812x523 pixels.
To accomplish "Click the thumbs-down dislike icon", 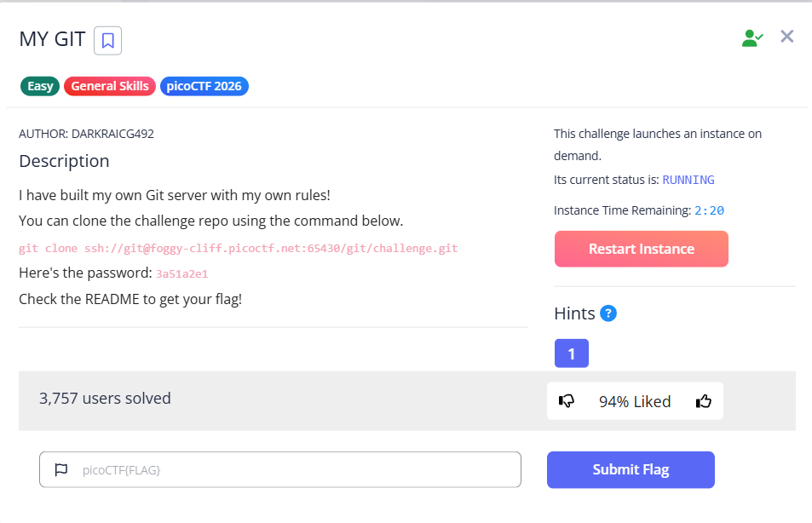I will (567, 401).
